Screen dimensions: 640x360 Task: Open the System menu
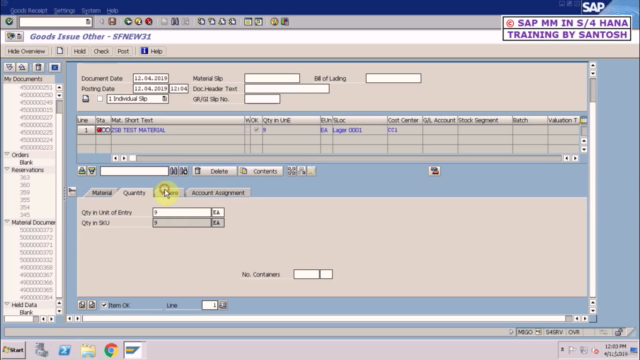[x=91, y=11]
